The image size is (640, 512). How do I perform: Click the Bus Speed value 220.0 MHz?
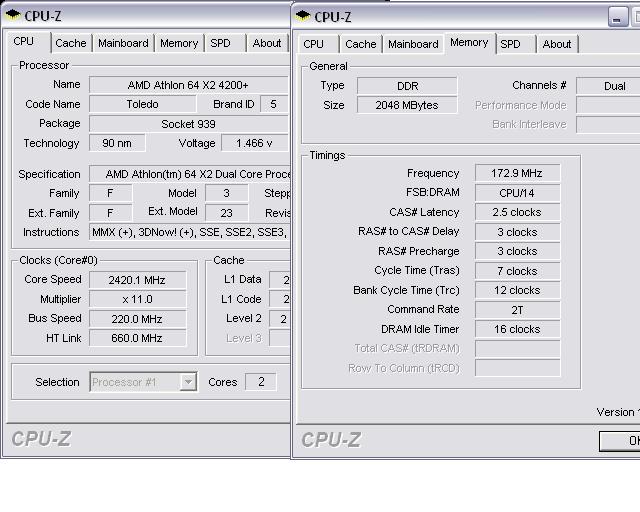click(x=138, y=319)
